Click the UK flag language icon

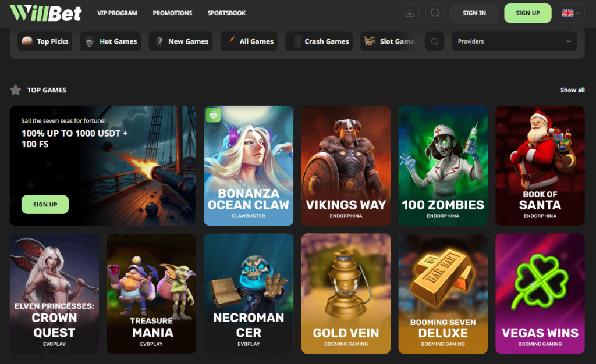[x=567, y=13]
